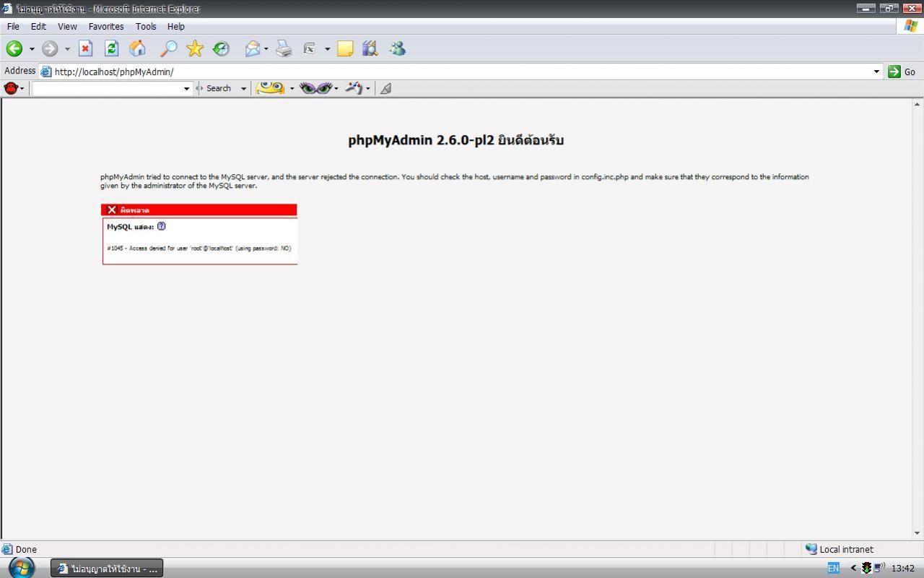Click the red error header bar
This screenshot has height=578, width=924.
[x=199, y=210]
